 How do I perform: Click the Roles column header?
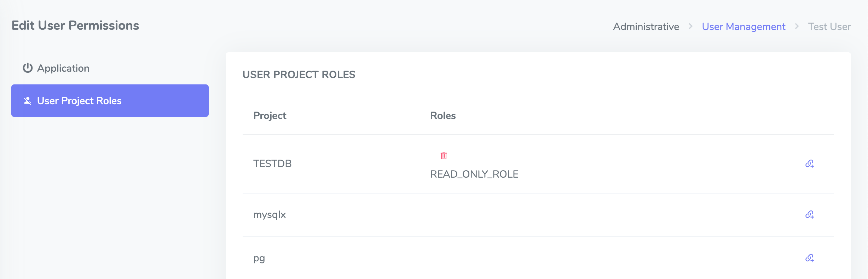(x=442, y=115)
